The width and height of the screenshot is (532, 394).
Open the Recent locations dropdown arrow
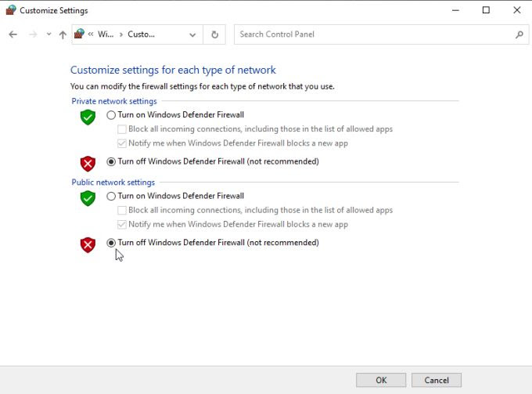pos(49,34)
